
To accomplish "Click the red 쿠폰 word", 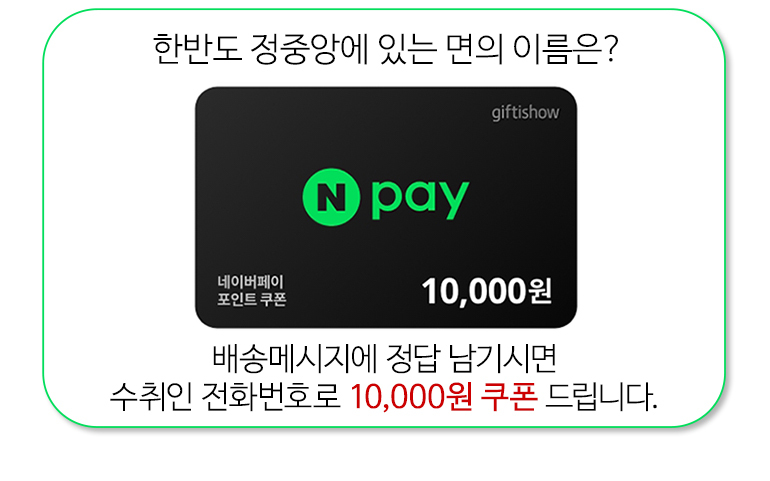I will point(508,396).
